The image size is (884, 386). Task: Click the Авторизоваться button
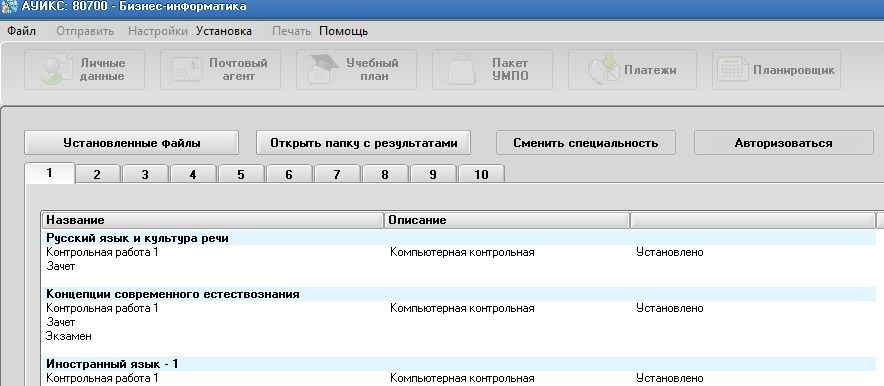pos(784,143)
